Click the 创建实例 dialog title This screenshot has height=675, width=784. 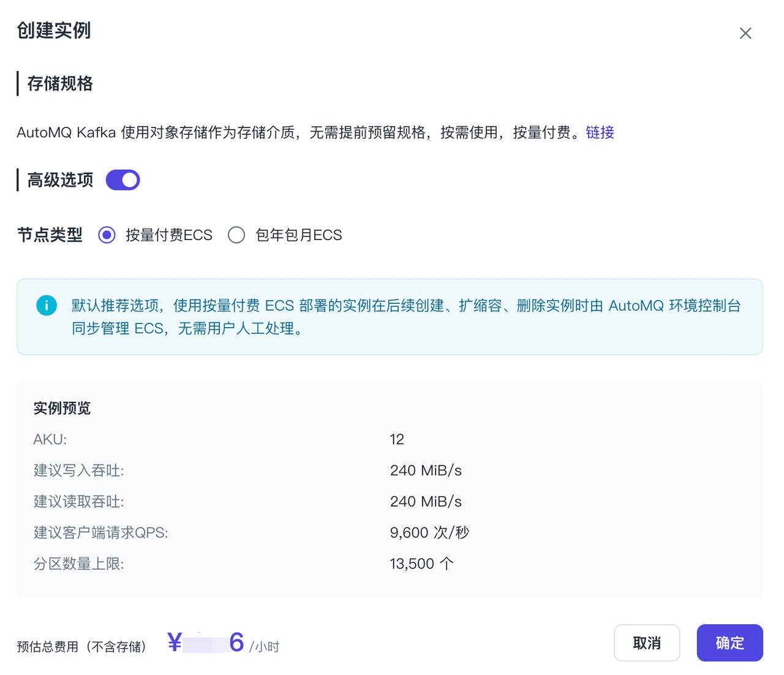[54, 30]
